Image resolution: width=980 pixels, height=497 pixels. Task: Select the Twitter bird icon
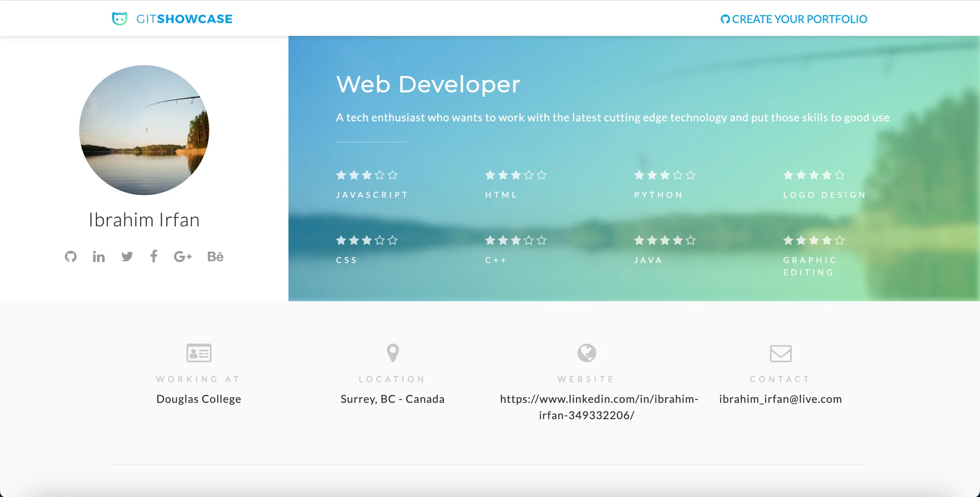click(127, 256)
